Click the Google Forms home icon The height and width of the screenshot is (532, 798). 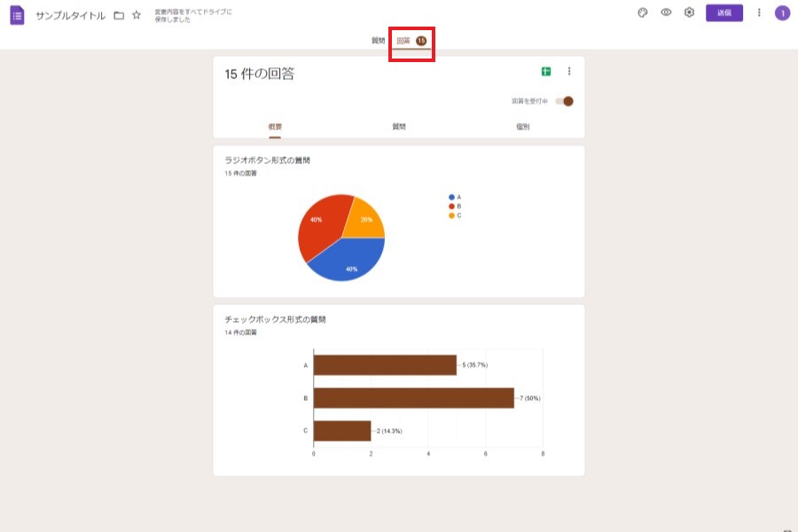[x=17, y=14]
